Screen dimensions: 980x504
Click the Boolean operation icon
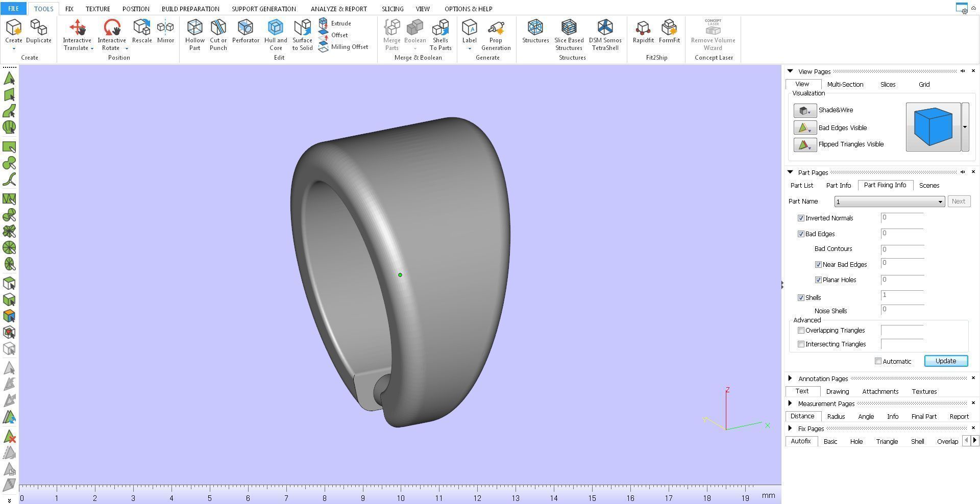coord(415,28)
